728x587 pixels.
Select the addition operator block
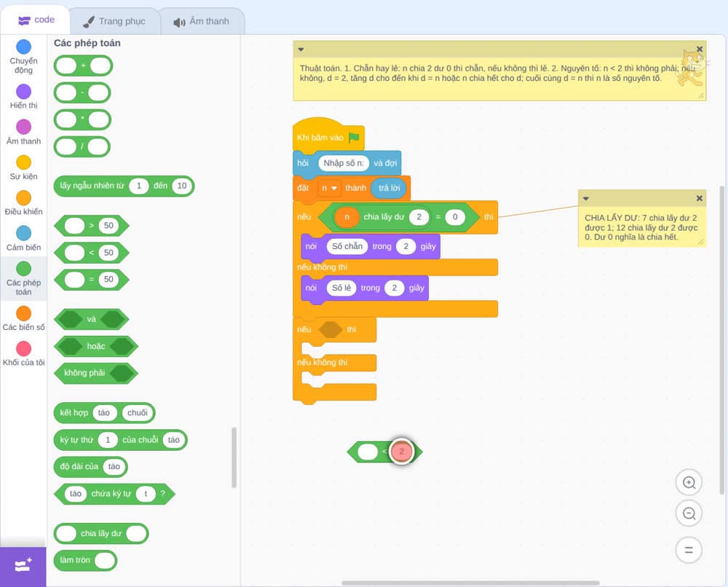[83, 66]
